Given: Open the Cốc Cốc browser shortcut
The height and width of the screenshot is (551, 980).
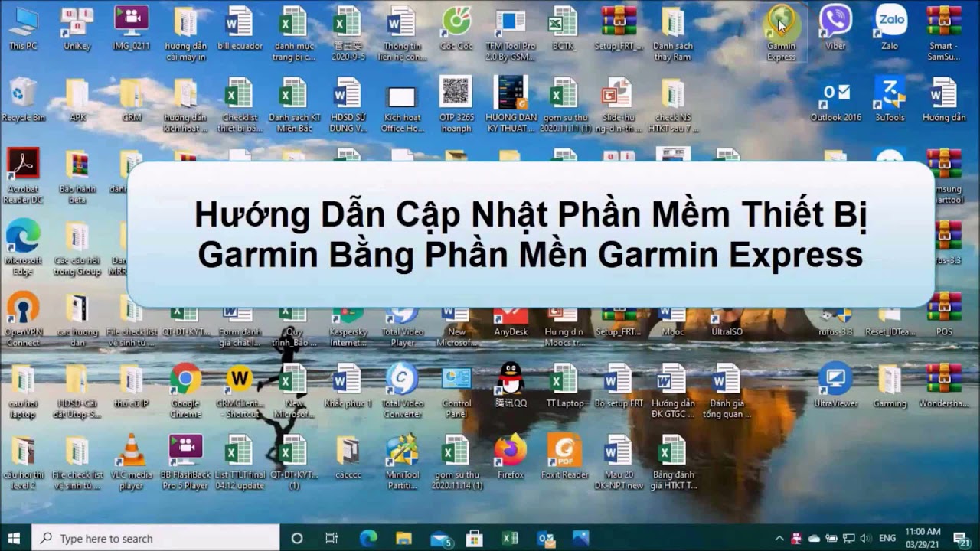Looking at the screenshot, I should tap(456, 28).
